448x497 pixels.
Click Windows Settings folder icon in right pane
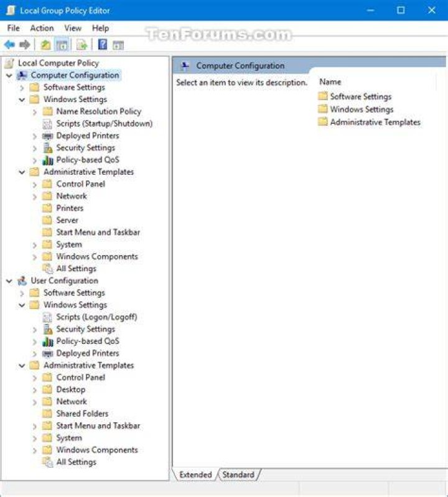[x=323, y=109]
